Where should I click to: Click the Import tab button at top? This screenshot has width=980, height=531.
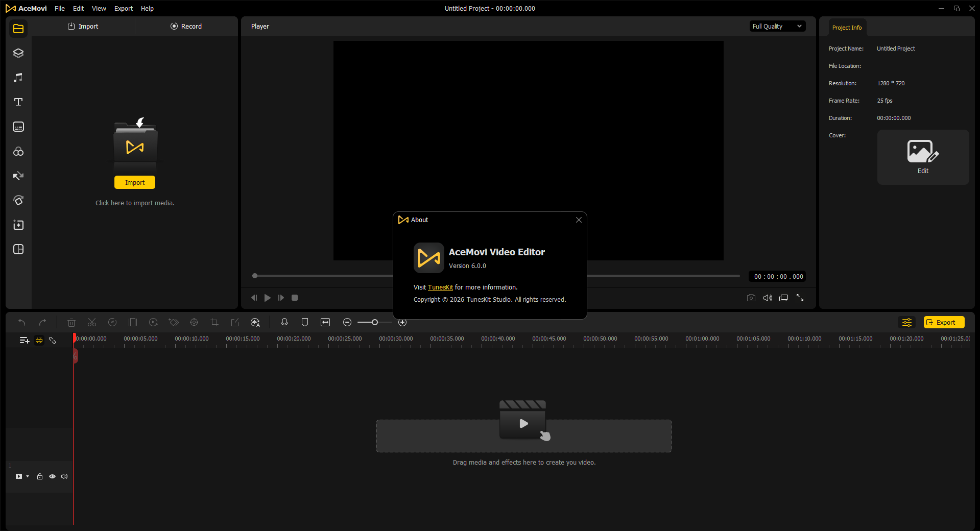(x=83, y=26)
